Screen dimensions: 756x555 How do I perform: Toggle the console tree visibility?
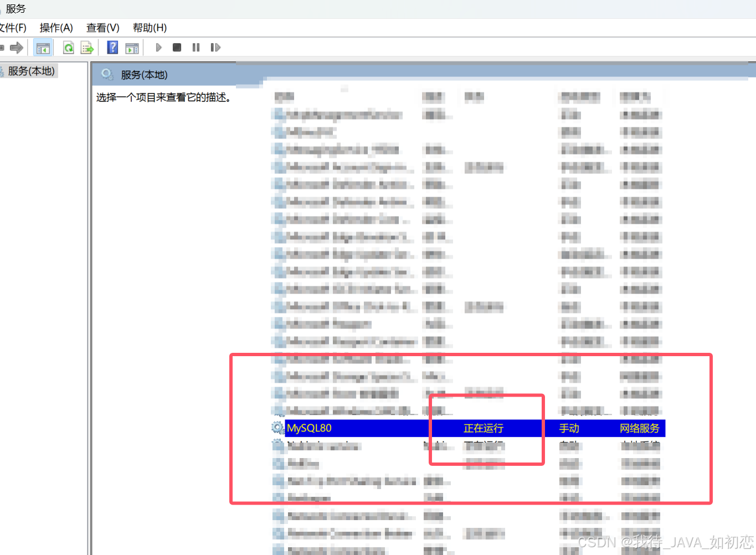43,47
